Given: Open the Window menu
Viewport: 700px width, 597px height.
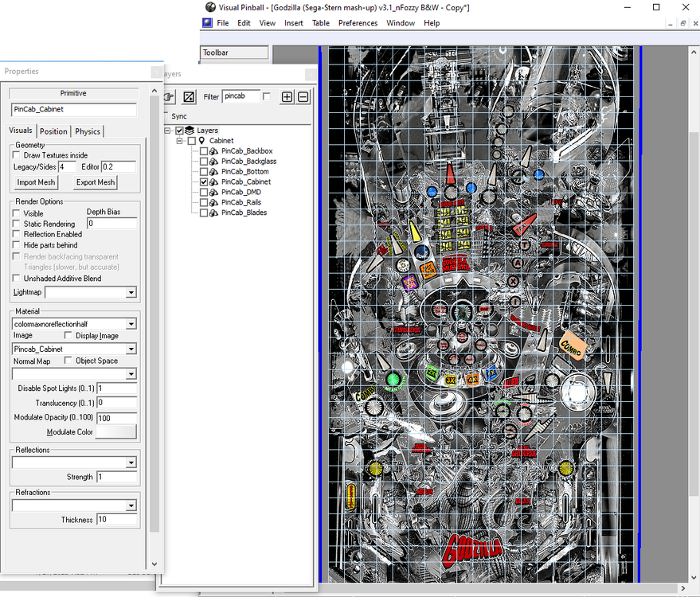Looking at the screenshot, I should 401,23.
